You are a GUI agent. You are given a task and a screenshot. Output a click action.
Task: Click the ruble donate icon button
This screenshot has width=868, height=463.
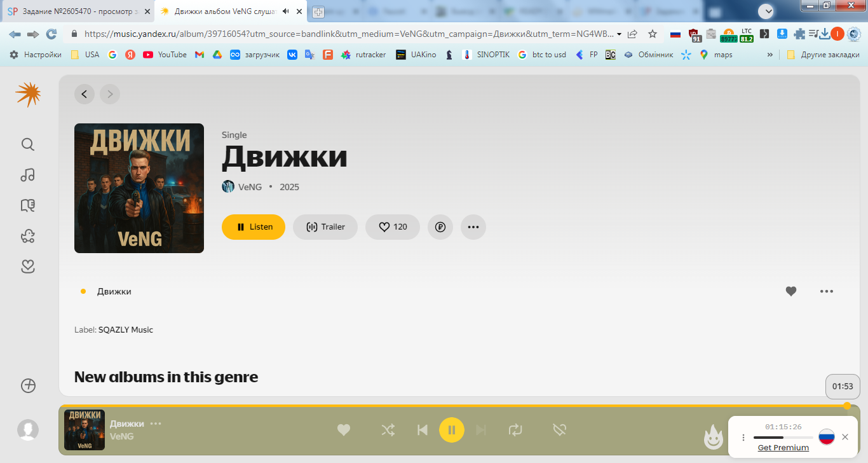click(x=440, y=227)
